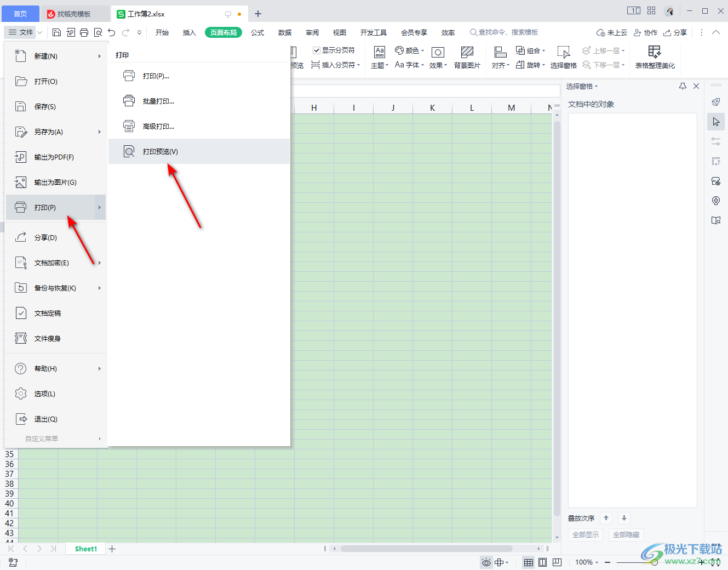Open the Data (数据) ribbon tab
728x570 pixels.
pos(285,33)
